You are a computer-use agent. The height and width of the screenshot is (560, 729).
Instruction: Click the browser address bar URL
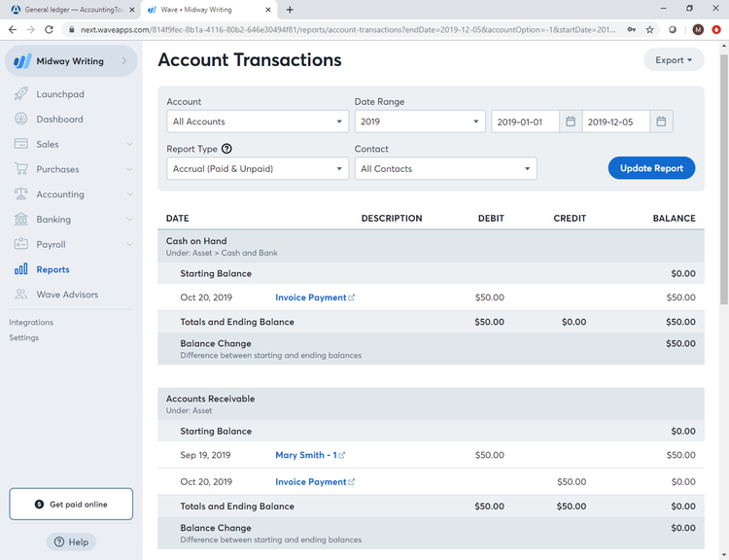point(348,30)
